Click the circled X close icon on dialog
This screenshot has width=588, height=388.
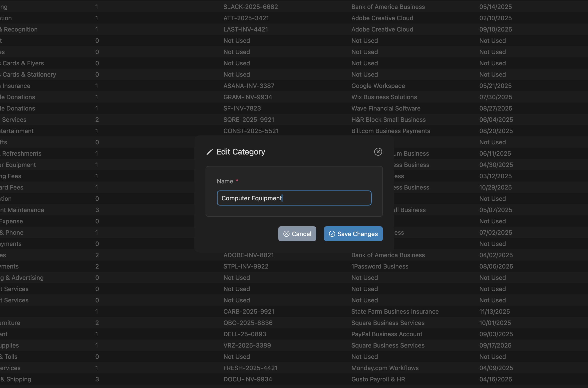pyautogui.click(x=378, y=152)
